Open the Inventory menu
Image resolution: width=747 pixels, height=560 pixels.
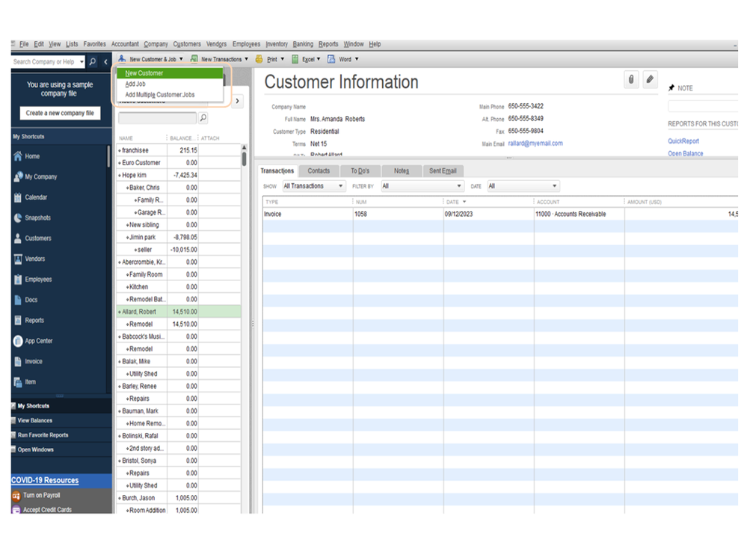(x=277, y=44)
